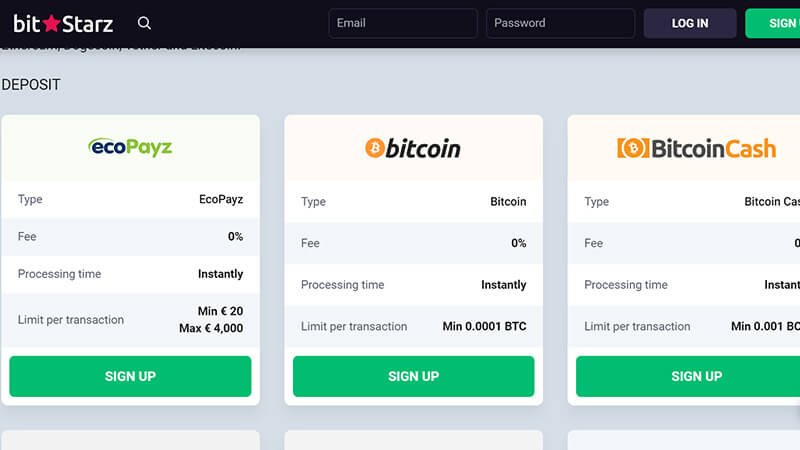Click the EcoPayz type value
The height and width of the screenshot is (450, 800).
(221, 199)
